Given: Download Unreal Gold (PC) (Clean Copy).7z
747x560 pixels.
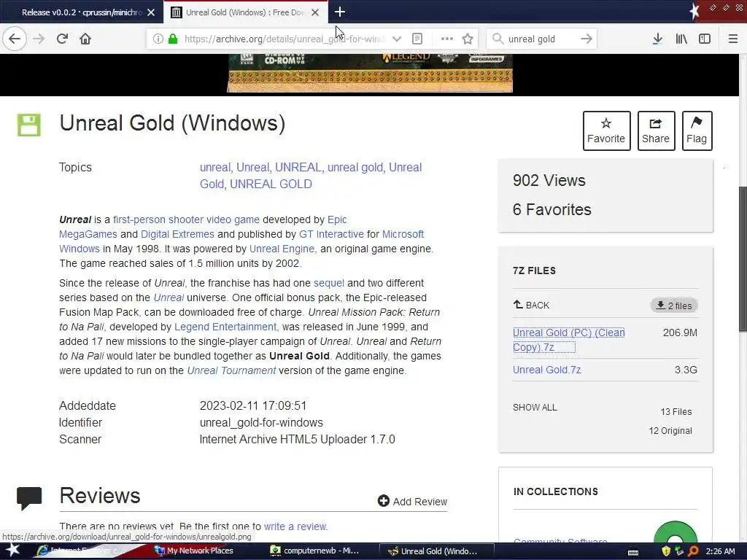Looking at the screenshot, I should click(568, 340).
